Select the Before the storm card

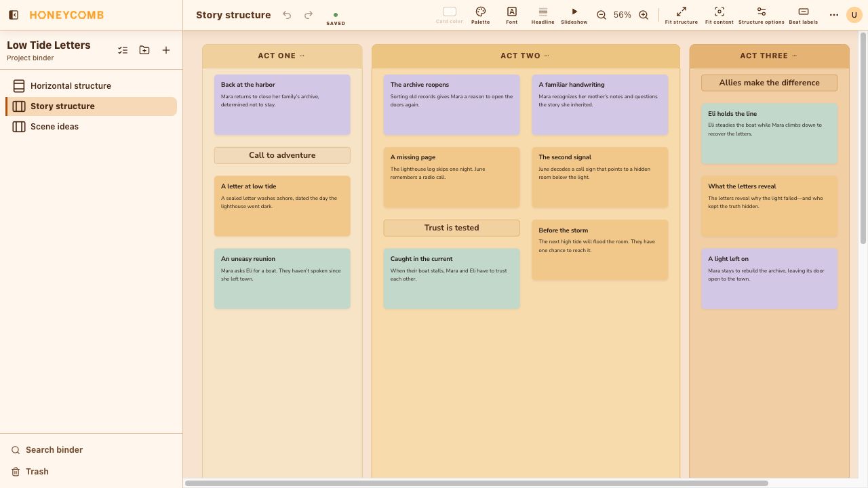[600, 249]
